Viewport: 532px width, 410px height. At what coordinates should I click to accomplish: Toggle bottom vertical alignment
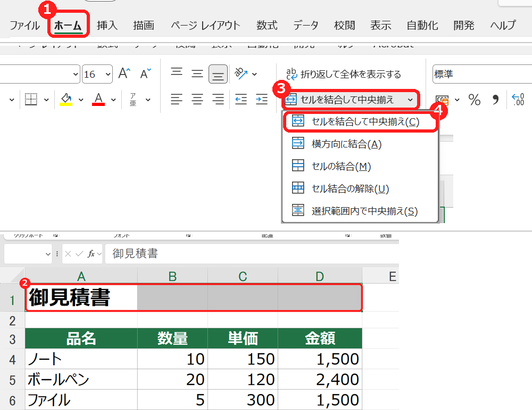(218, 73)
